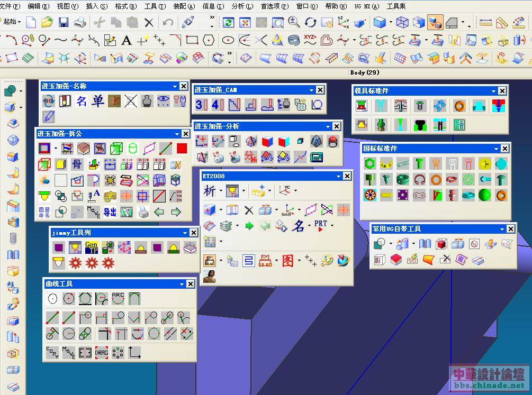Image resolution: width=532 pixels, height=395 pixels.
Task: Click the first red gear icon in jimmy工具列
Action: coord(75,263)
